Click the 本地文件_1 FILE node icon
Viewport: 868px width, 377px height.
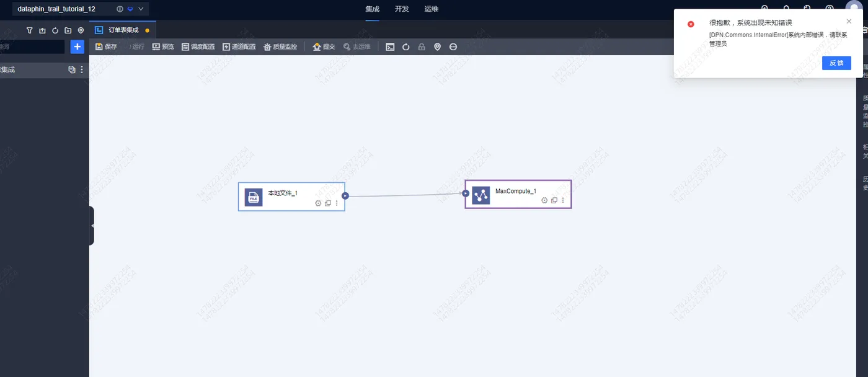[x=253, y=197]
